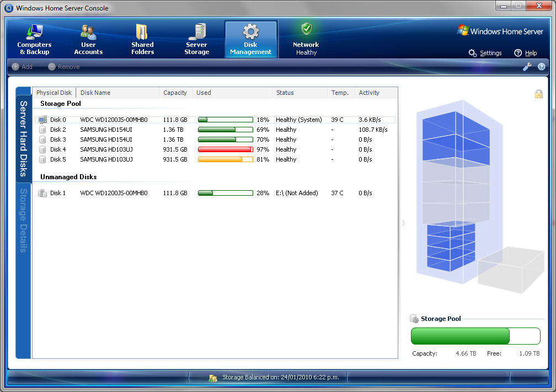Sort by the Disk Name column header

tap(117, 93)
